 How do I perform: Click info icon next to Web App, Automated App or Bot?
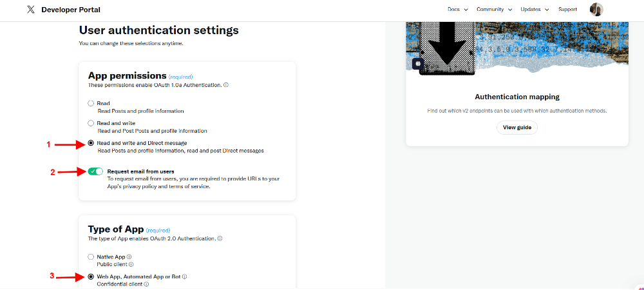[184, 276]
